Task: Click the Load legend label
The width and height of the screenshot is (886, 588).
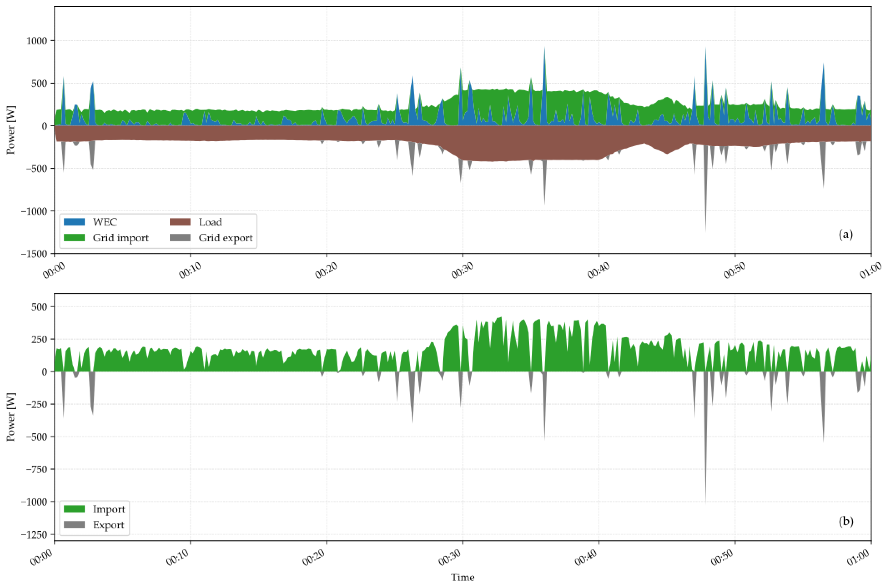Action: point(210,222)
